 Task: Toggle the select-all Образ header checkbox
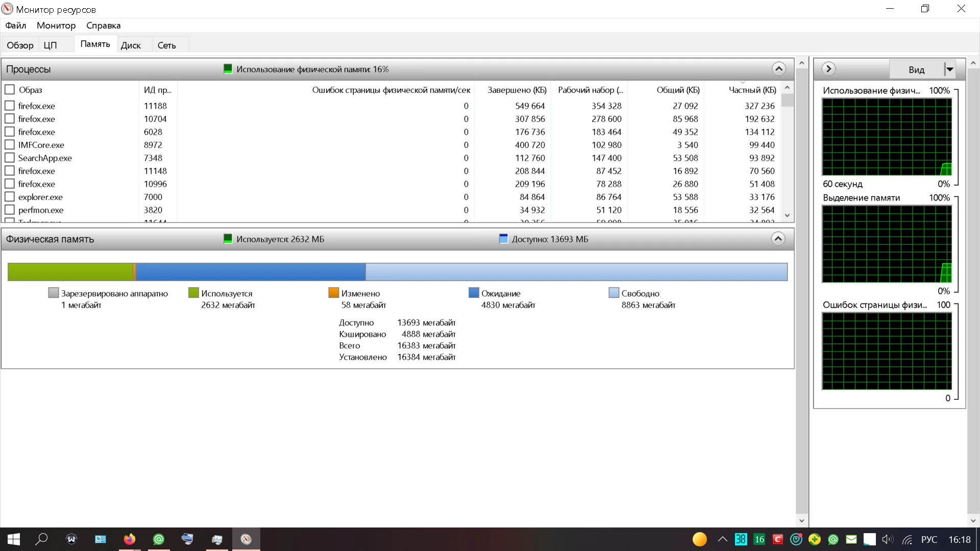tap(10, 90)
